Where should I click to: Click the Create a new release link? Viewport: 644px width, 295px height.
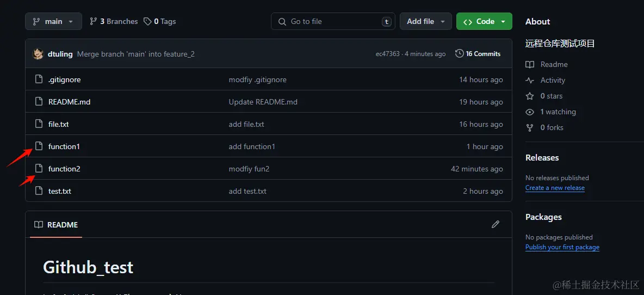point(555,188)
